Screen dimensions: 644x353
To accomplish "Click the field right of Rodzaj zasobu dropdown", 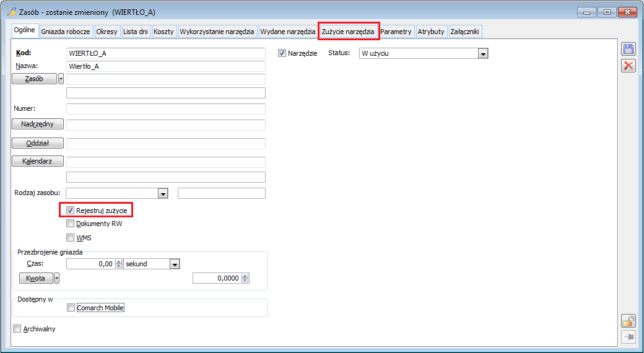I will 222,193.
